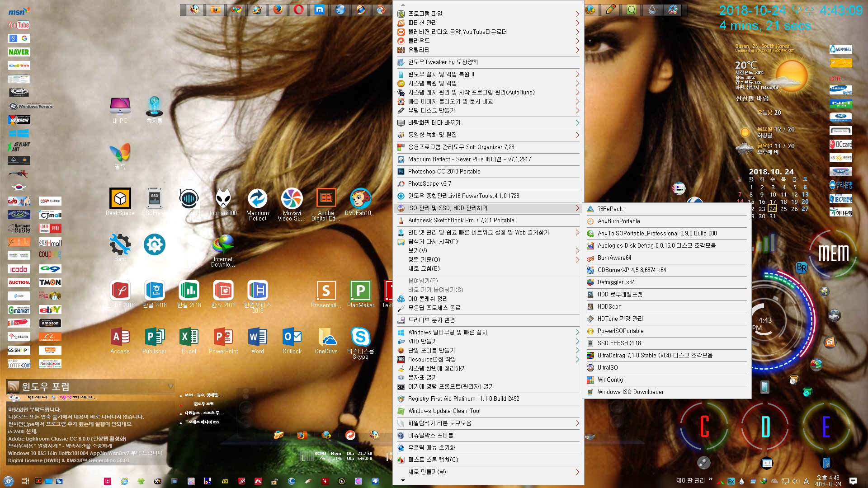Click the MEM memory gauge widget
The width and height of the screenshot is (868, 488).
coord(833,253)
